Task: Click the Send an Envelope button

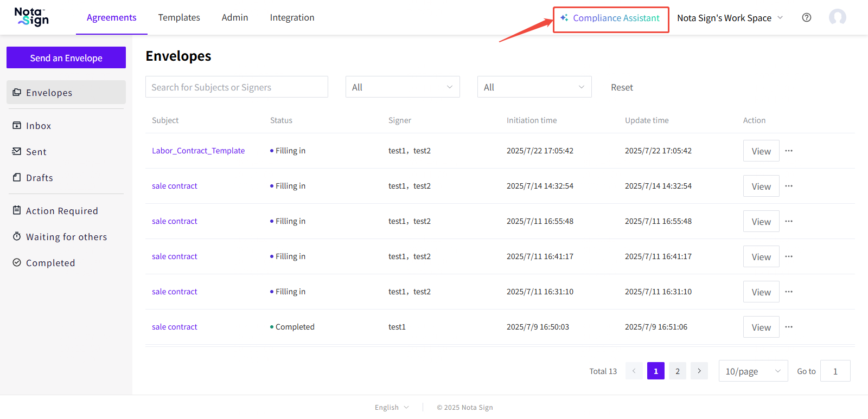Action: [x=66, y=58]
